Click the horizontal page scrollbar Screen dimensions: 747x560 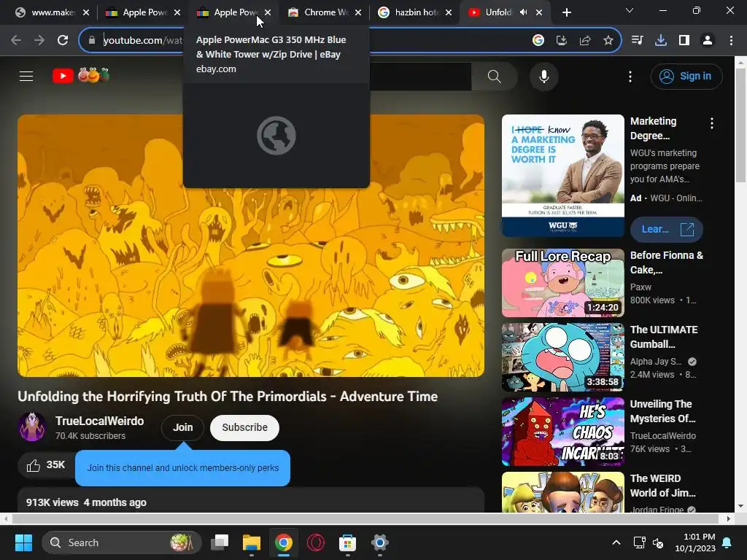click(365, 518)
